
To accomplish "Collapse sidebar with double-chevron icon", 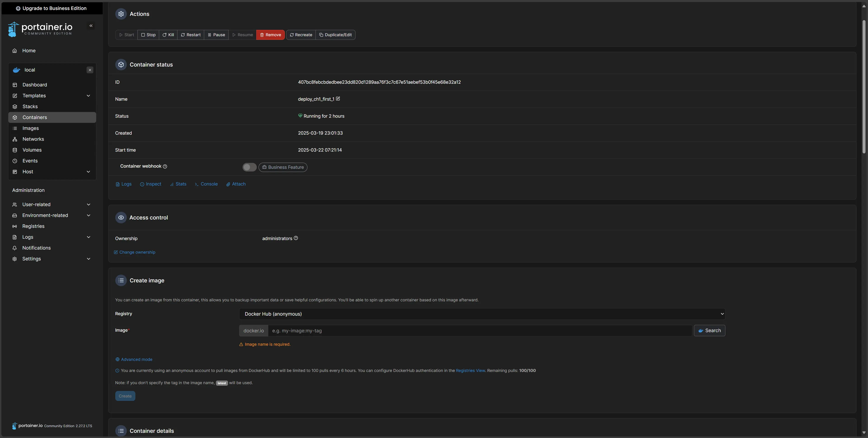I will pyautogui.click(x=91, y=26).
